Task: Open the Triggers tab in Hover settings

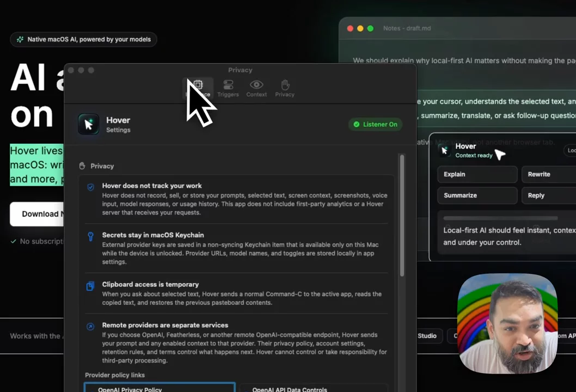Action: click(228, 89)
